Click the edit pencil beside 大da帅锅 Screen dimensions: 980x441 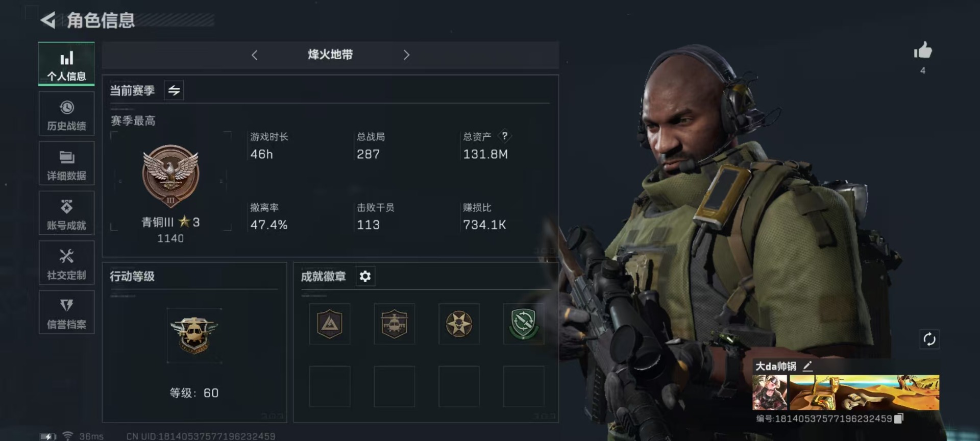click(x=807, y=366)
